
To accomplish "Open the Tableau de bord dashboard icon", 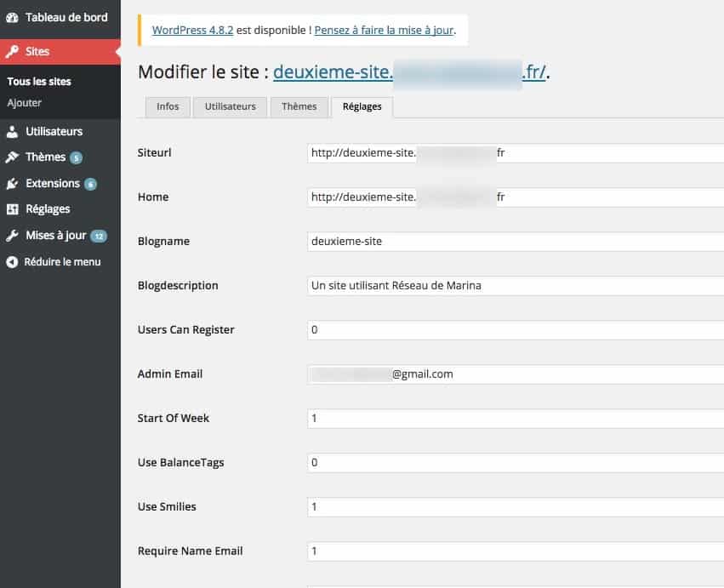I will click(14, 17).
